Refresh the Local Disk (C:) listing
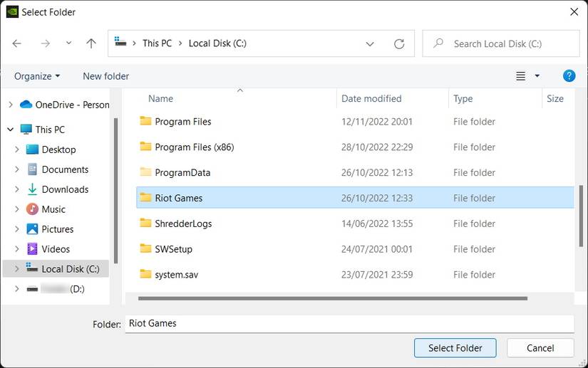Viewport: 588px width, 368px height. (x=399, y=43)
